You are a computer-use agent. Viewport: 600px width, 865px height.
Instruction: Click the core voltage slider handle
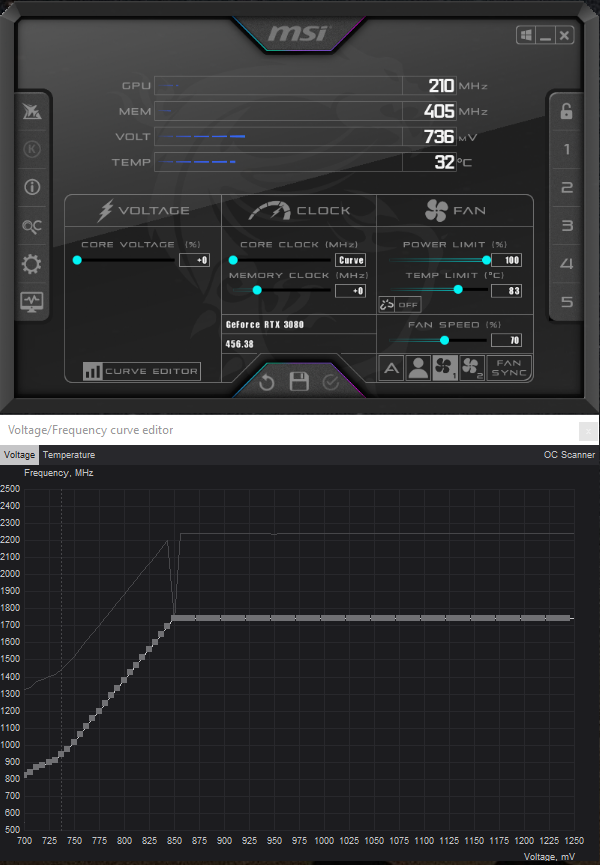[x=77, y=260]
